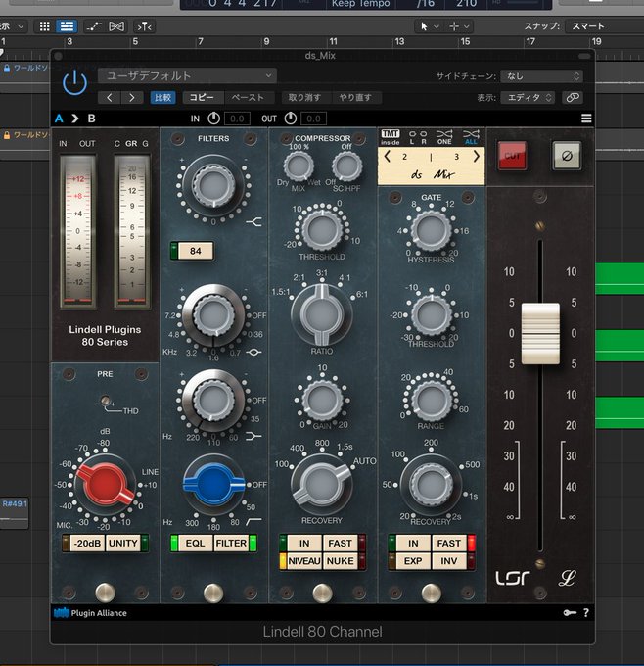644x666 pixels.
Task: Click the phase invert Ø button
Action: pyautogui.click(x=567, y=156)
